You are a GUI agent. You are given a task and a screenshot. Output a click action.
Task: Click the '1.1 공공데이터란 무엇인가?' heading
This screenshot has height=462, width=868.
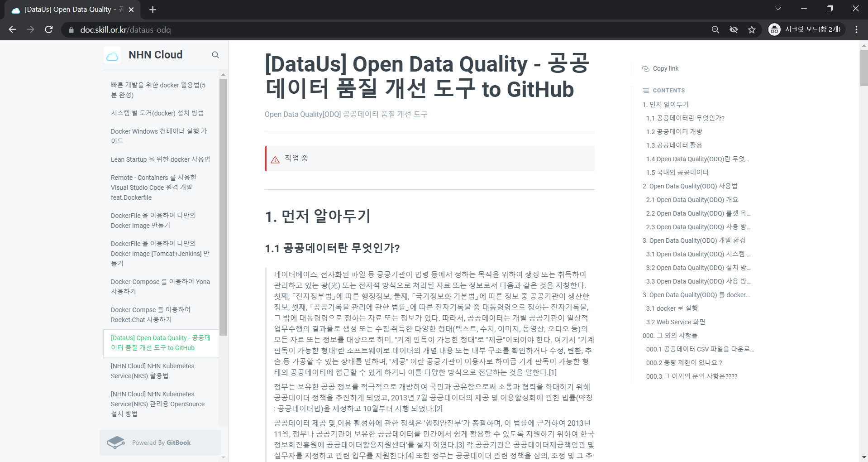(332, 248)
